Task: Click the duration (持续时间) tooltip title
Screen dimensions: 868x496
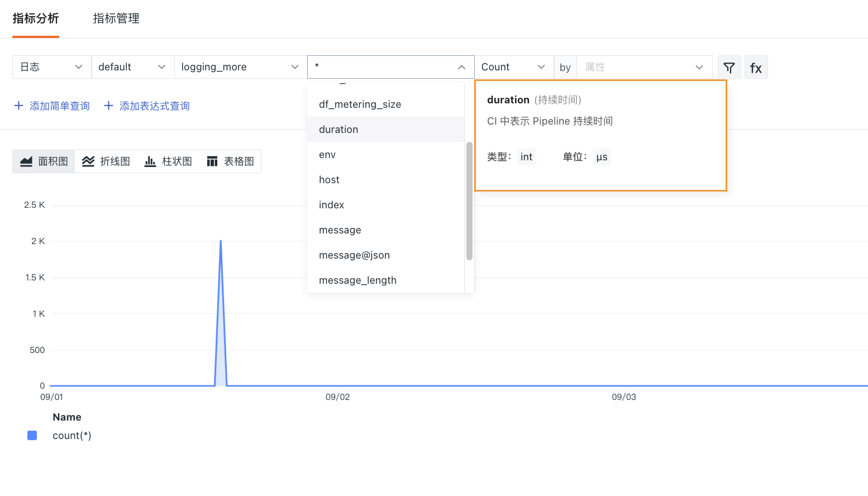Action: pos(534,100)
